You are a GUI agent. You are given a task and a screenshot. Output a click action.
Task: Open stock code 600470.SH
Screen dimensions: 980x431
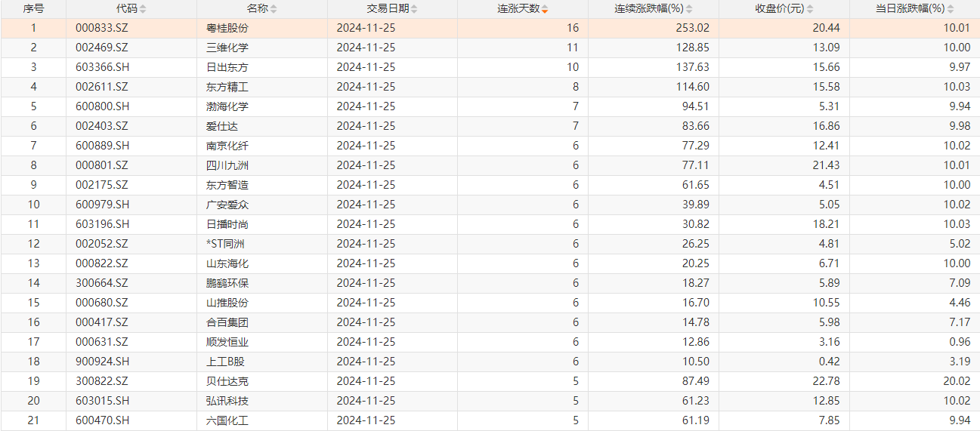[x=103, y=420]
